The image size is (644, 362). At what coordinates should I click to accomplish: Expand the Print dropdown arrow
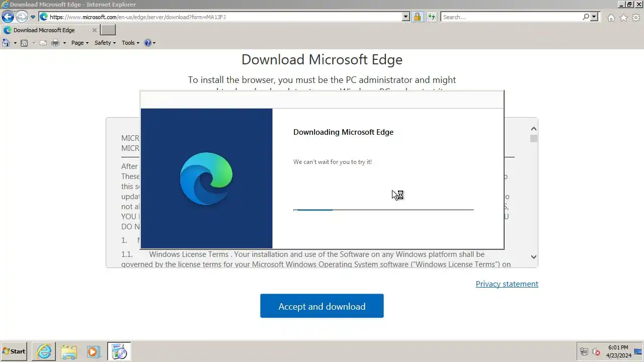point(64,43)
